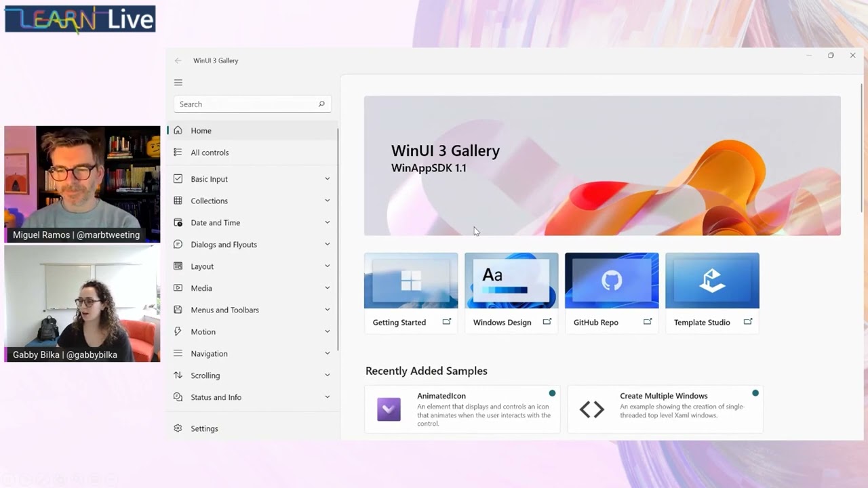The width and height of the screenshot is (868, 488).
Task: Expand the Scrolling chevron
Action: 327,375
